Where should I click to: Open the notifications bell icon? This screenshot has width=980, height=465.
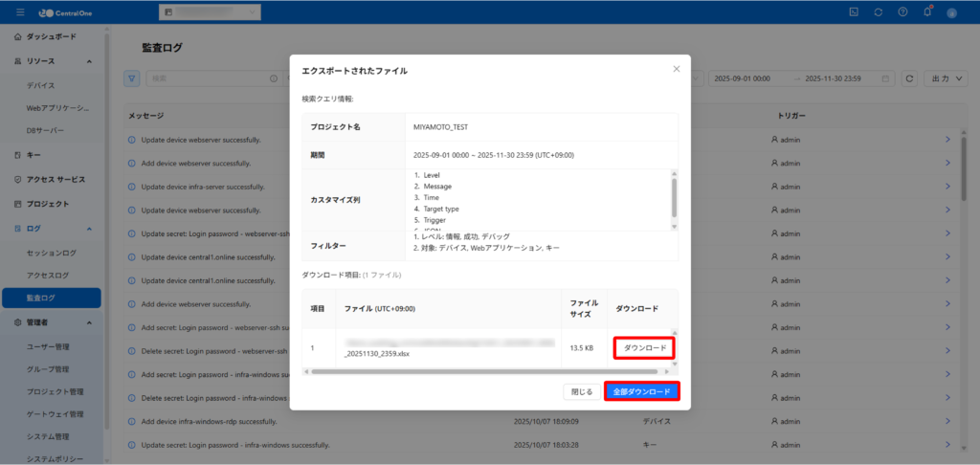tap(926, 11)
